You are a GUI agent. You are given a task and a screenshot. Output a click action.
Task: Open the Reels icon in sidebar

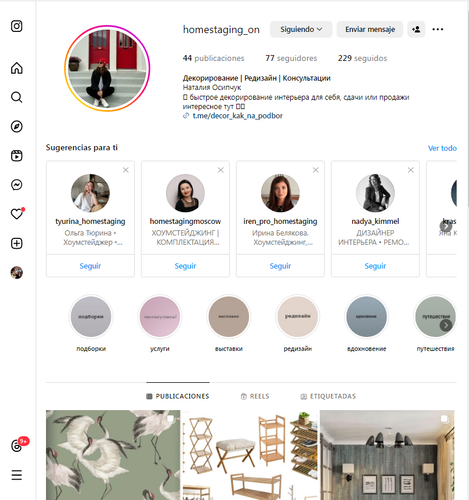coord(17,156)
